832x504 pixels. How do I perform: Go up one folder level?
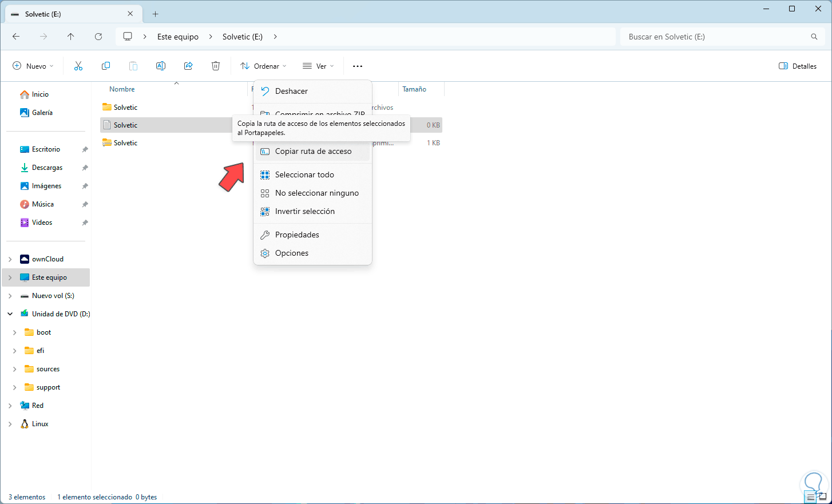click(71, 37)
